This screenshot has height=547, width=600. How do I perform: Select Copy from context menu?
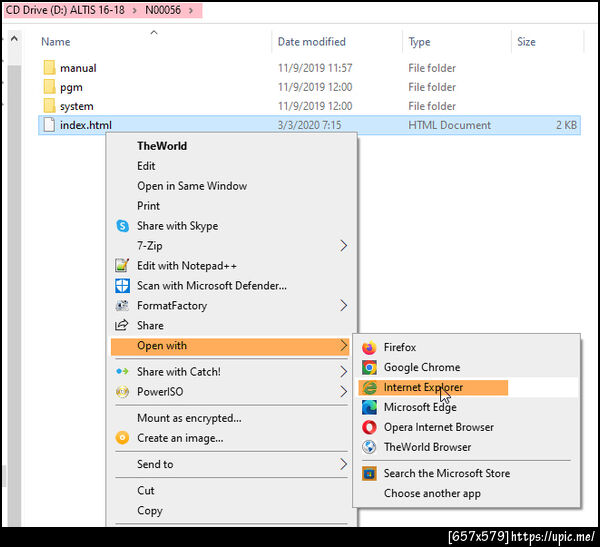[150, 511]
